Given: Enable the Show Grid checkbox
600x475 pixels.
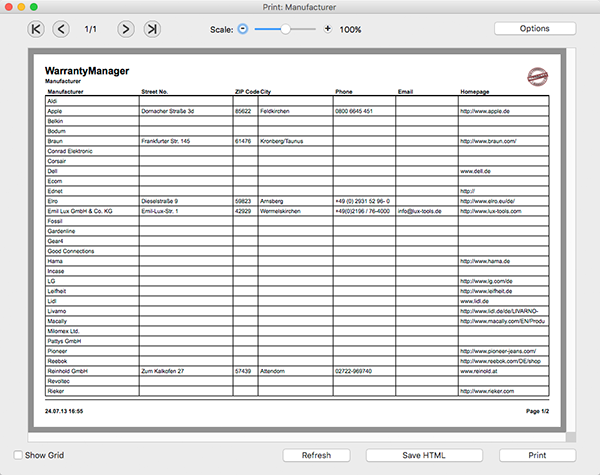Looking at the screenshot, I should coord(18,455).
